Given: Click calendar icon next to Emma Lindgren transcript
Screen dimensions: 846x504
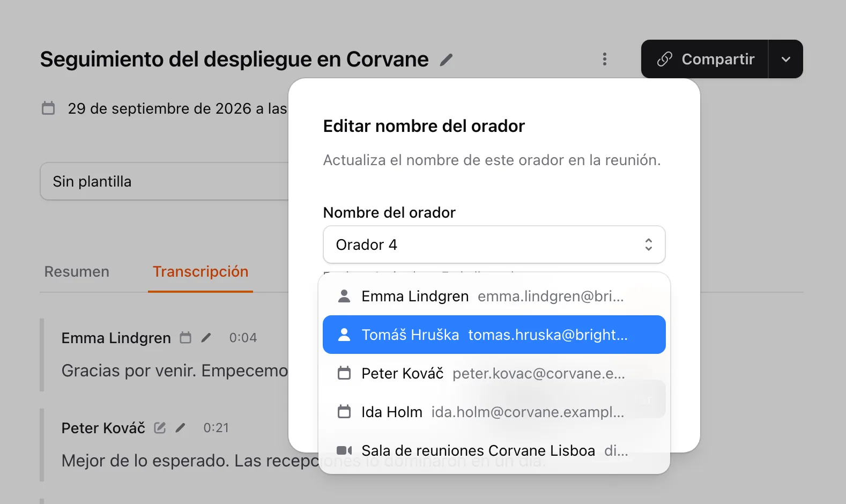Looking at the screenshot, I should click(185, 338).
